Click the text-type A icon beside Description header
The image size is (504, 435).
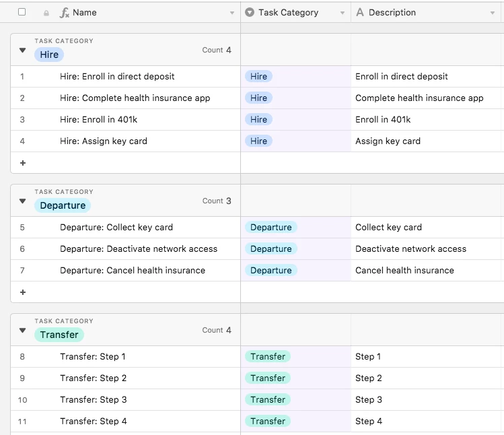pyautogui.click(x=360, y=13)
